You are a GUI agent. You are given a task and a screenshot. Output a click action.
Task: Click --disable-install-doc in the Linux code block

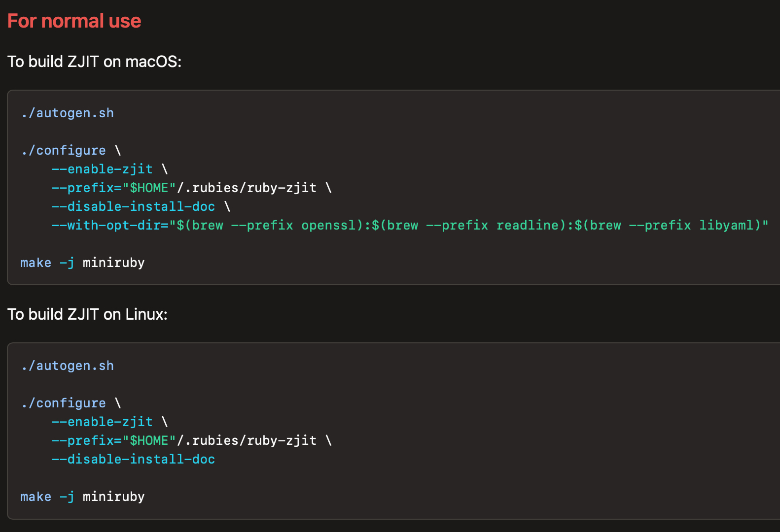133,460
